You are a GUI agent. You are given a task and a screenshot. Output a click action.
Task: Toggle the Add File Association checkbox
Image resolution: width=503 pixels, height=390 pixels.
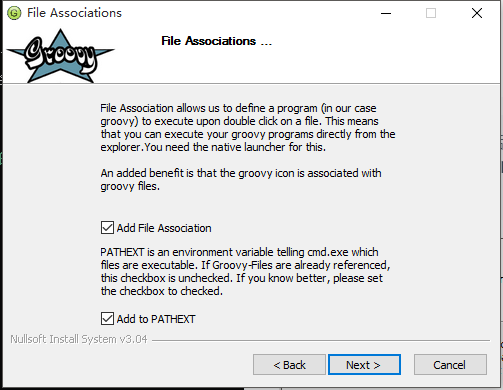click(107, 228)
